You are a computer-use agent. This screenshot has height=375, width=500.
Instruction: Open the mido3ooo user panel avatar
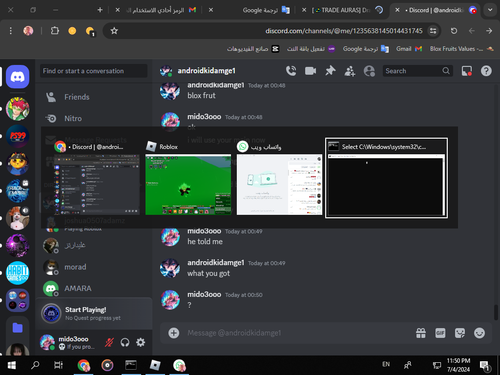coord(47,342)
